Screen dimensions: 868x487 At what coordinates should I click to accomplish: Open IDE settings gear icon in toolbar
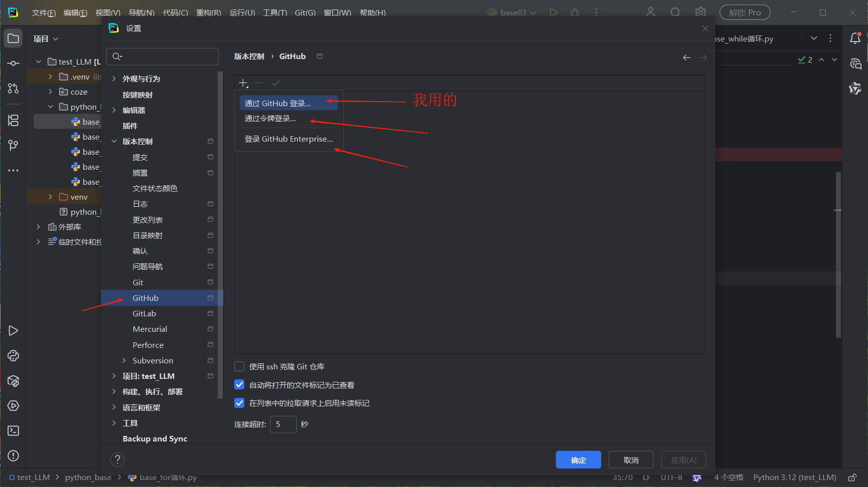(701, 13)
